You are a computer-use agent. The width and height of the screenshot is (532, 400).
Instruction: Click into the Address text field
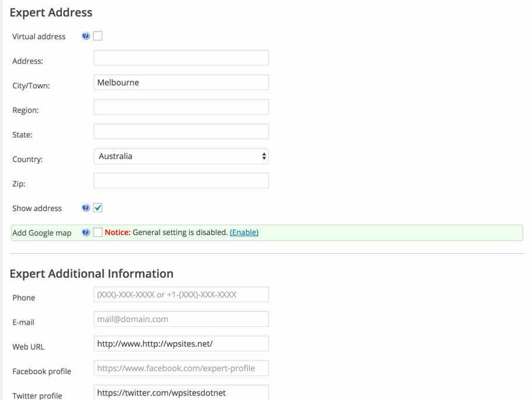click(181, 58)
